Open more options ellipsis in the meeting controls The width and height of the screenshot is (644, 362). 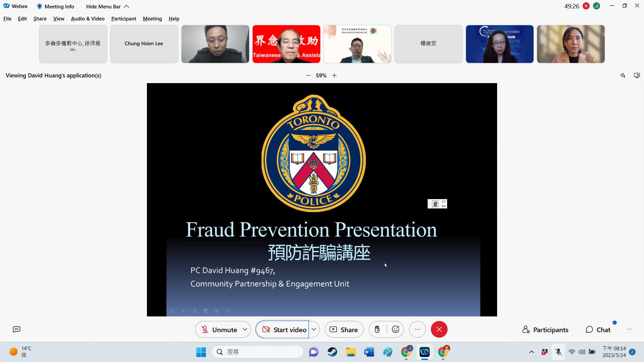(x=417, y=329)
